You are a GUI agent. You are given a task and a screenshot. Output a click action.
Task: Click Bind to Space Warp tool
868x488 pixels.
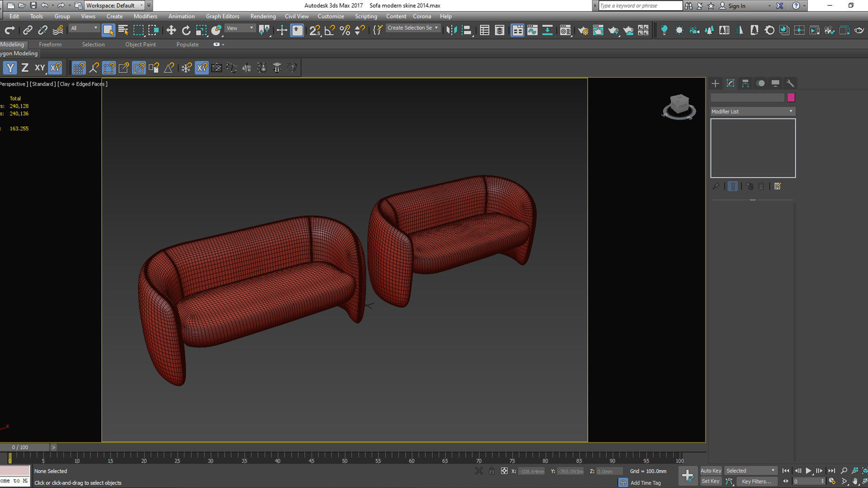pos(58,30)
